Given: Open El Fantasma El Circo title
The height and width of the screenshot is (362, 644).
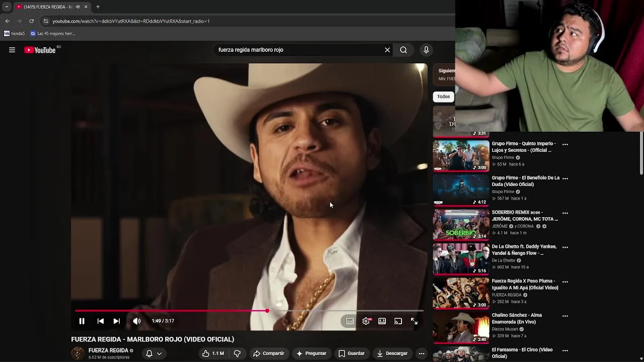Looking at the screenshot, I should [x=522, y=353].
